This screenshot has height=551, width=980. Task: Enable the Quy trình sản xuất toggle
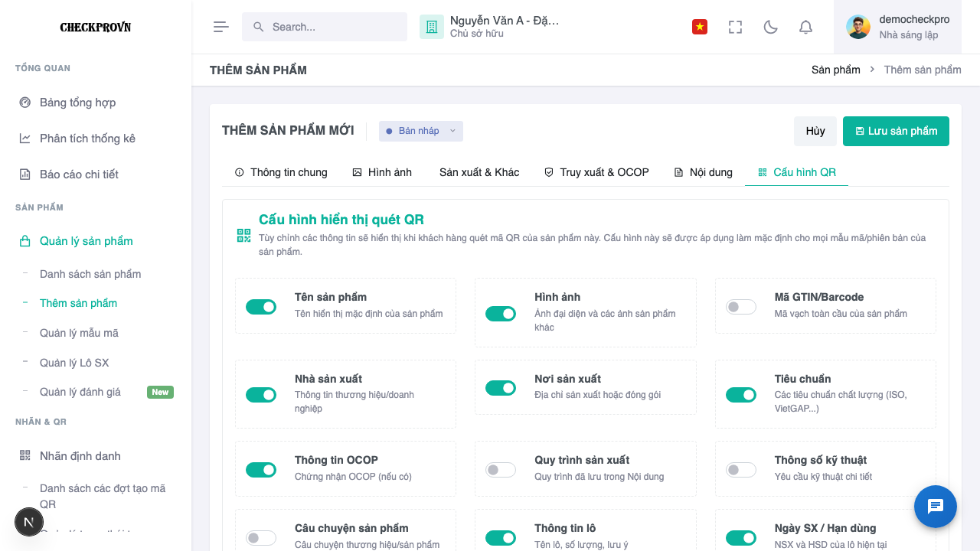[501, 470]
